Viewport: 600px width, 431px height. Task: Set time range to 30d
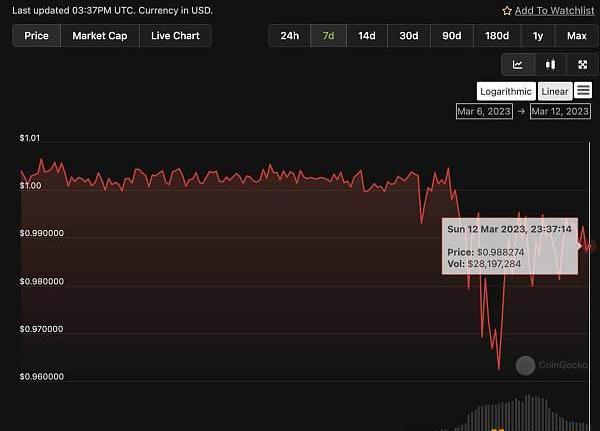[409, 36]
